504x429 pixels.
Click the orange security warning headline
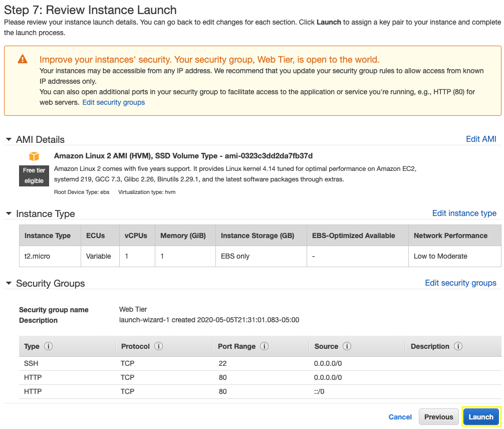[x=209, y=60]
